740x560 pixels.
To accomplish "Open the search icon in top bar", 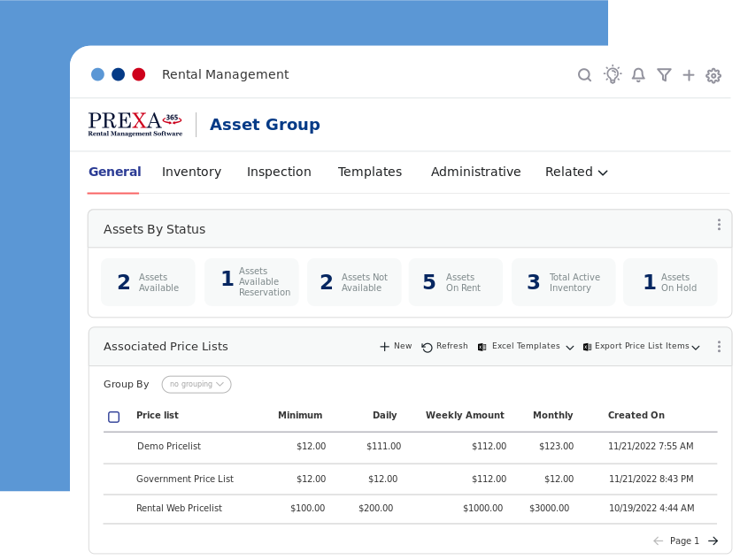I will point(584,75).
